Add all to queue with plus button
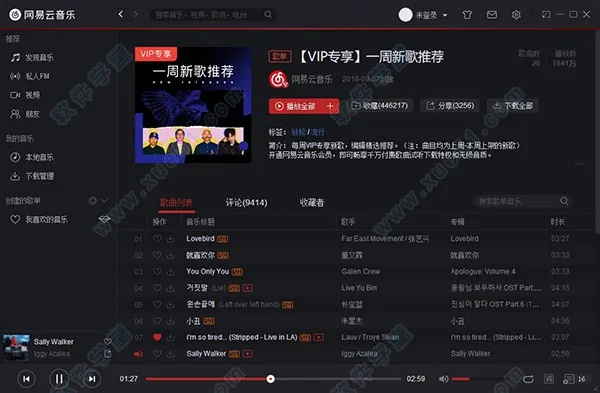 (x=330, y=106)
